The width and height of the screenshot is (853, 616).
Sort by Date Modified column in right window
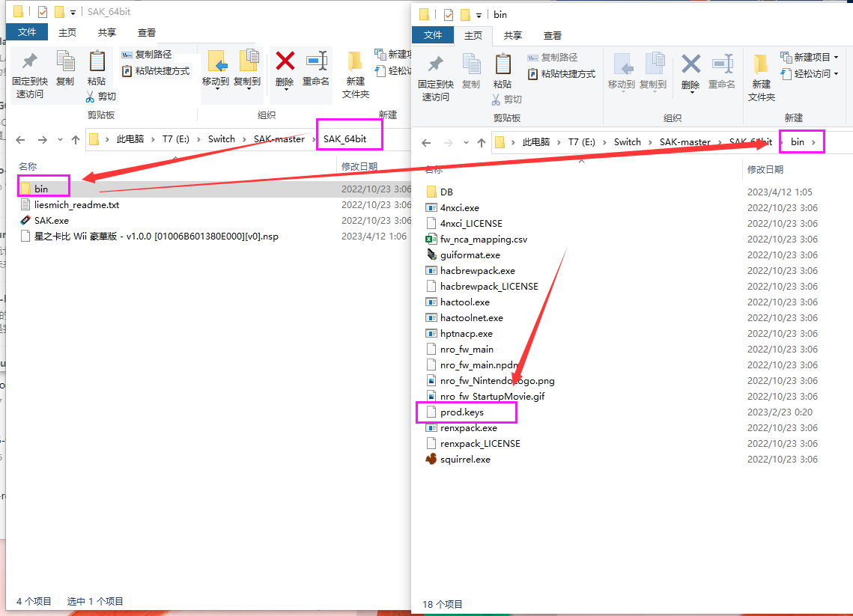tap(765, 170)
